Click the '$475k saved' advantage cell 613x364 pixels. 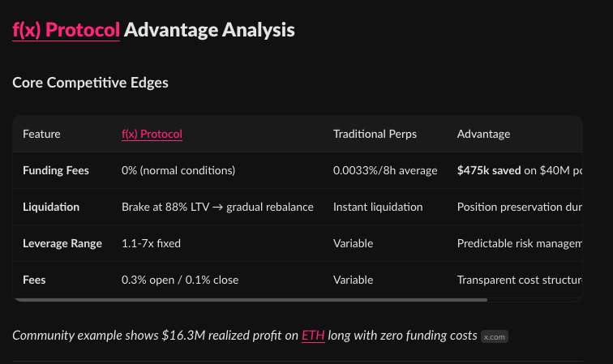tap(520, 170)
